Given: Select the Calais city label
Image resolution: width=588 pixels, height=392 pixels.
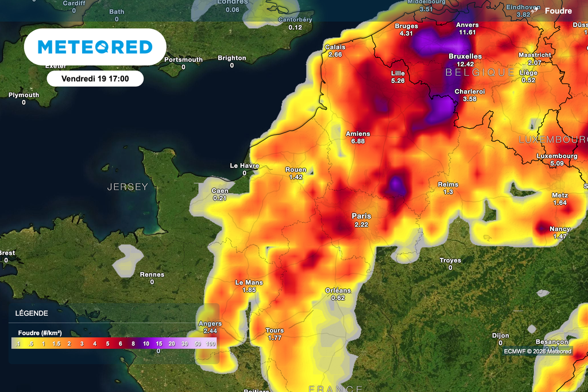Looking at the screenshot, I should pos(335,47).
